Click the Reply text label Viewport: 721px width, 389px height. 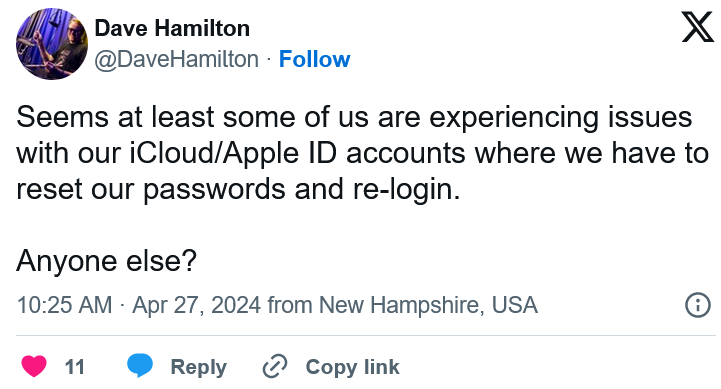click(199, 367)
